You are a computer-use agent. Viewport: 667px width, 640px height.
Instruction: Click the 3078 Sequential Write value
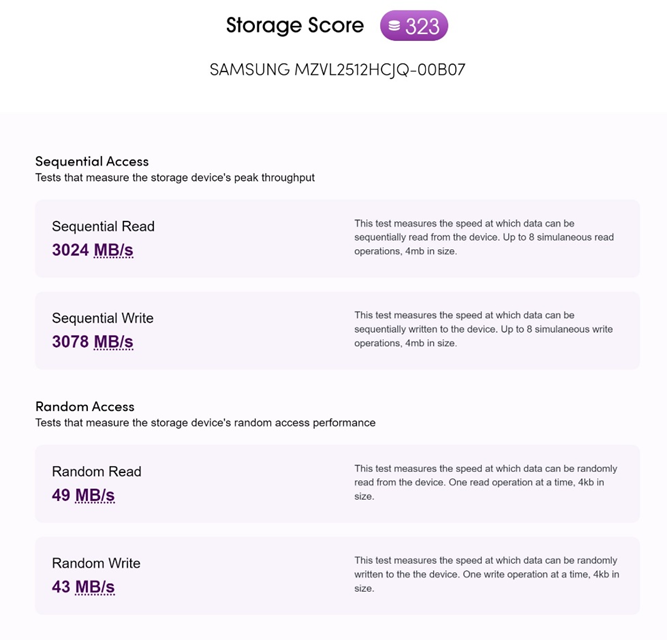(70, 342)
